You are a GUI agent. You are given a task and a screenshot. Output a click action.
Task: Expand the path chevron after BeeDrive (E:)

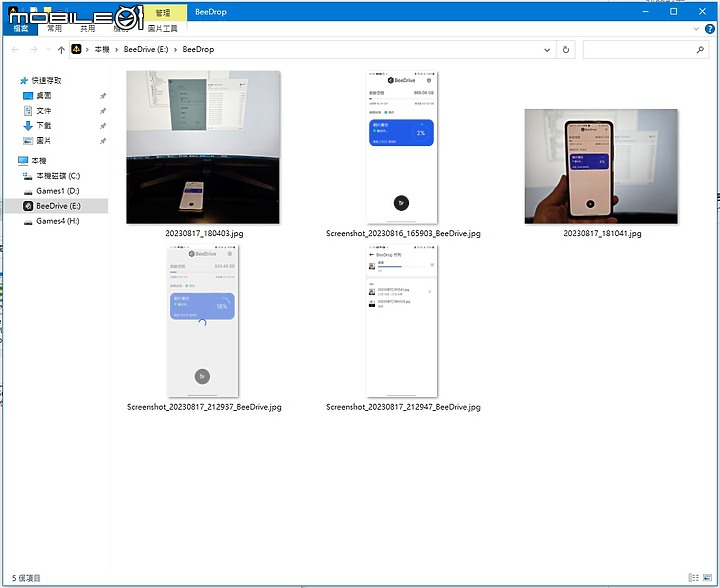point(175,50)
